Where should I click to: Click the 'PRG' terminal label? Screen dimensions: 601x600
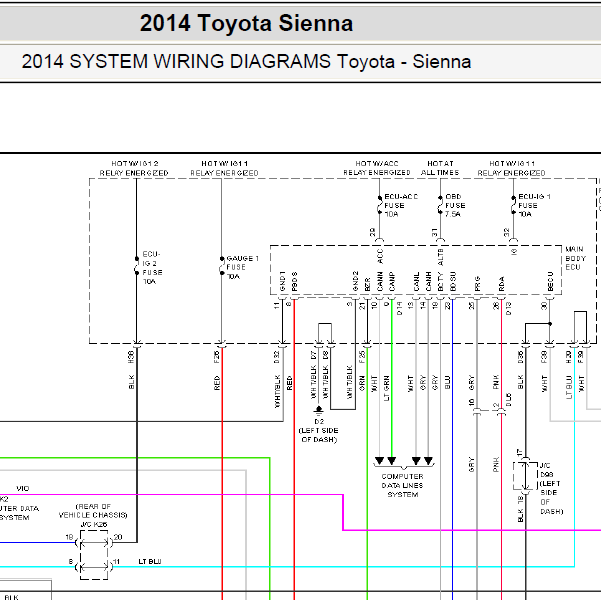pyautogui.click(x=477, y=284)
